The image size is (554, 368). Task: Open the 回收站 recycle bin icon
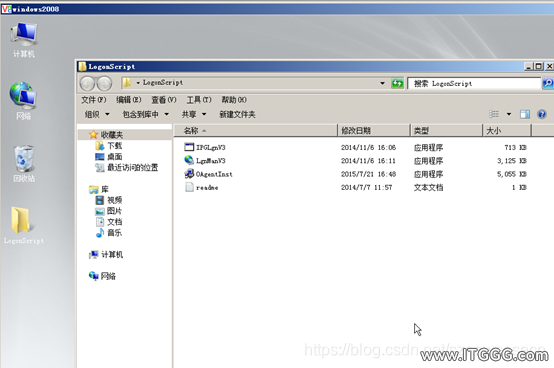24,163
